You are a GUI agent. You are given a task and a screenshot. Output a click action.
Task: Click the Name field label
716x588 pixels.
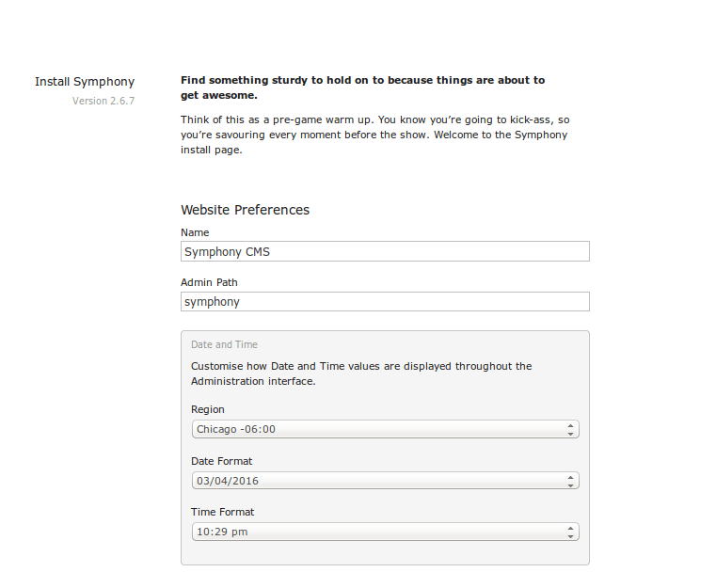(x=195, y=232)
